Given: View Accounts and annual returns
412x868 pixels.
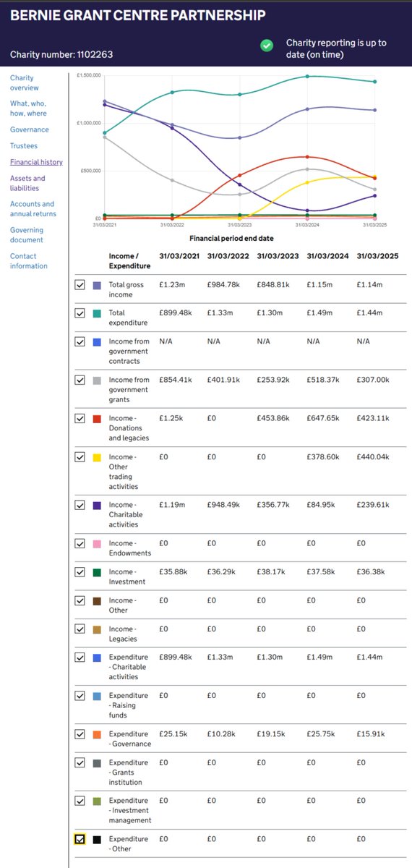Looking at the screenshot, I should [x=33, y=209].
